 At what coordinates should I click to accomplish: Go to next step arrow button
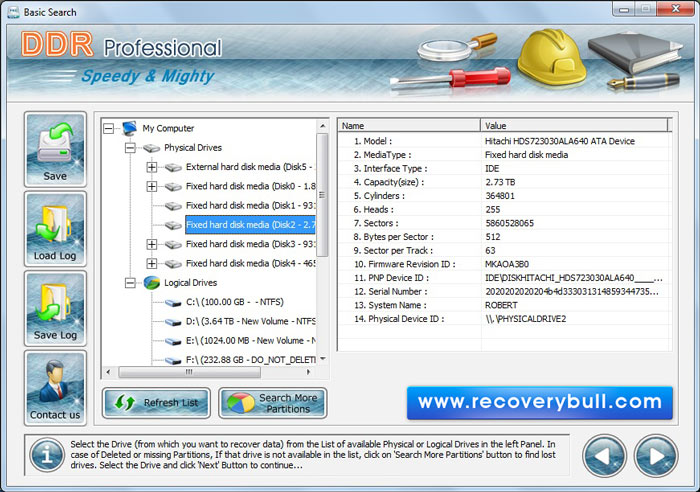pos(656,456)
